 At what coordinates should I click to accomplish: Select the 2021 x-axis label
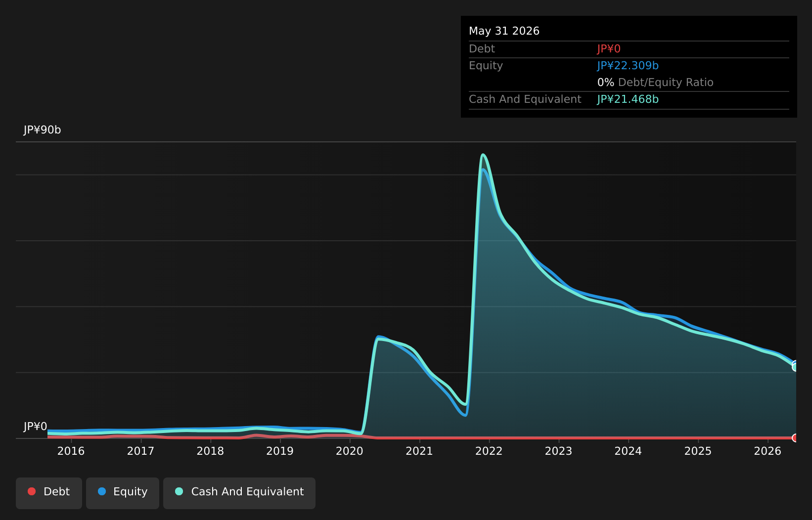[419, 451]
